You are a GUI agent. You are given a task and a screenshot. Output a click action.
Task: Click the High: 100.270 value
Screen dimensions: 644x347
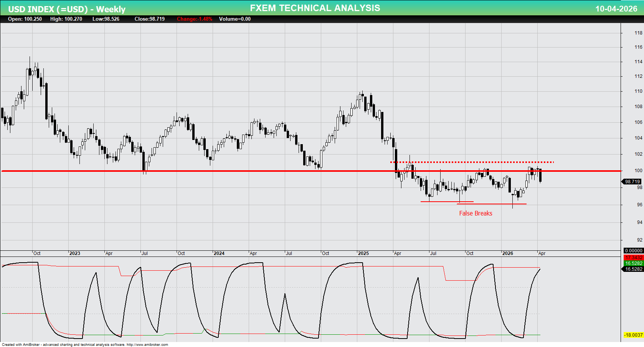pos(68,19)
